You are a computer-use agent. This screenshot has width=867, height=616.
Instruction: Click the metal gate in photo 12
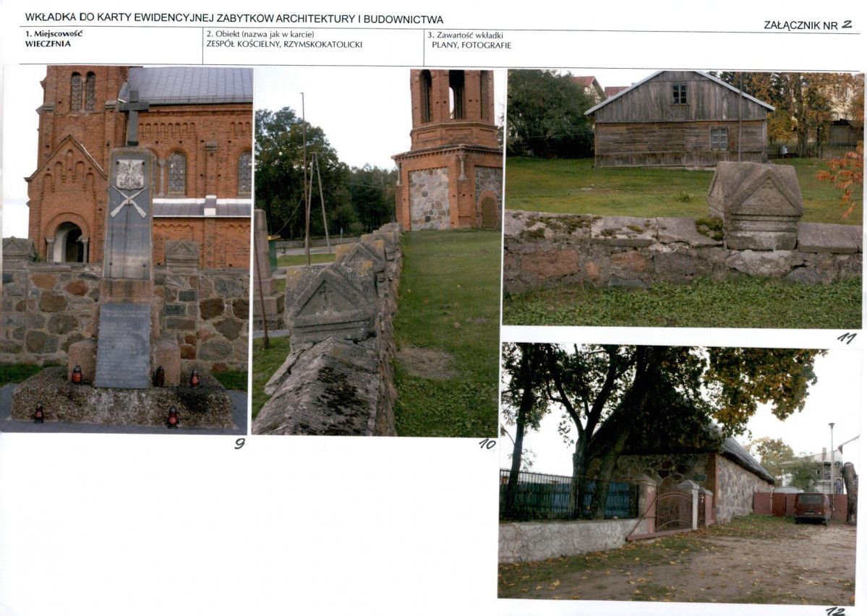(673, 510)
